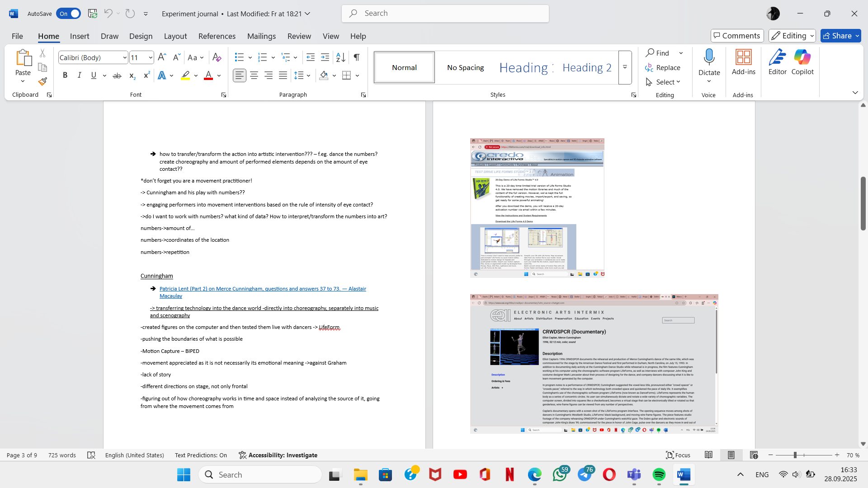Launch Copilot from the ribbon
Screen dimensions: 868x488
click(x=802, y=62)
